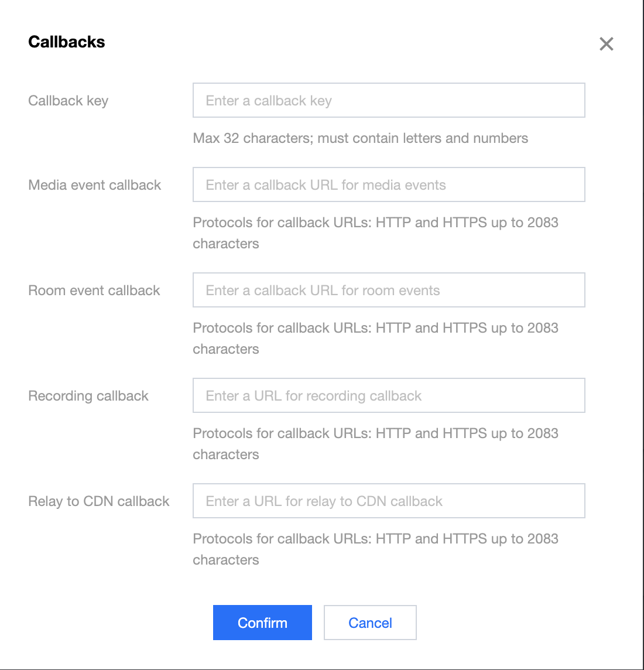Click the Max 32 characters hint text

(361, 138)
